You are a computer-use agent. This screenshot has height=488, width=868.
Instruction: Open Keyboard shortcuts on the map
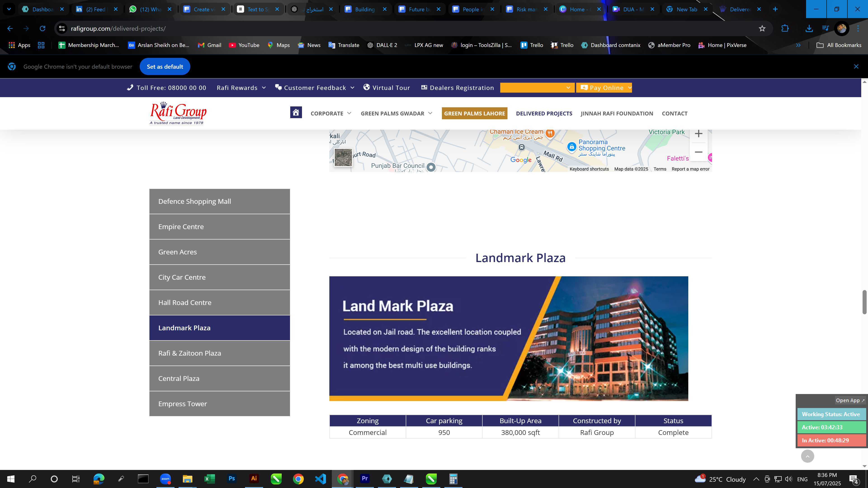pyautogui.click(x=589, y=169)
